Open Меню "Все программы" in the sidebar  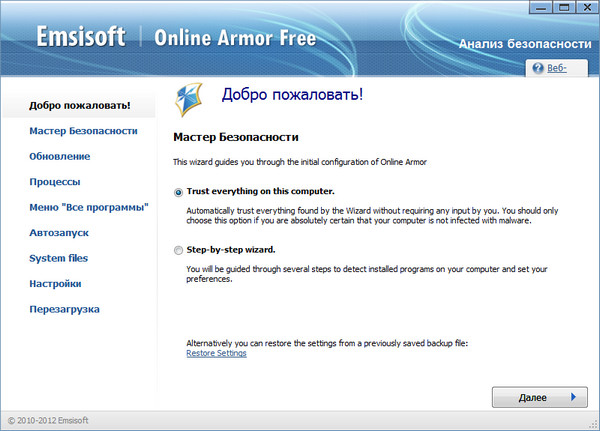click(89, 207)
